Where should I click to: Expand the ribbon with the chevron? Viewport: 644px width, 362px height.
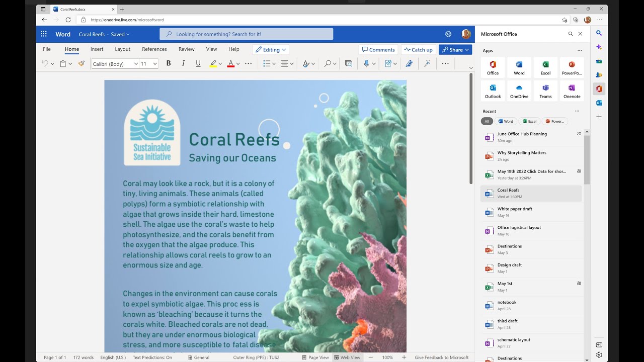pos(471,67)
